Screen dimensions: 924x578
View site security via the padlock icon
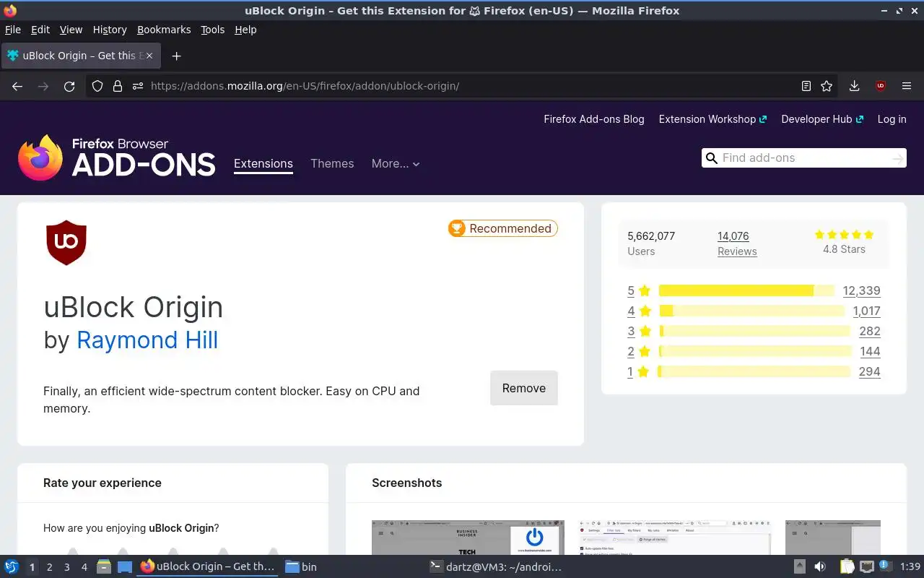coord(118,86)
